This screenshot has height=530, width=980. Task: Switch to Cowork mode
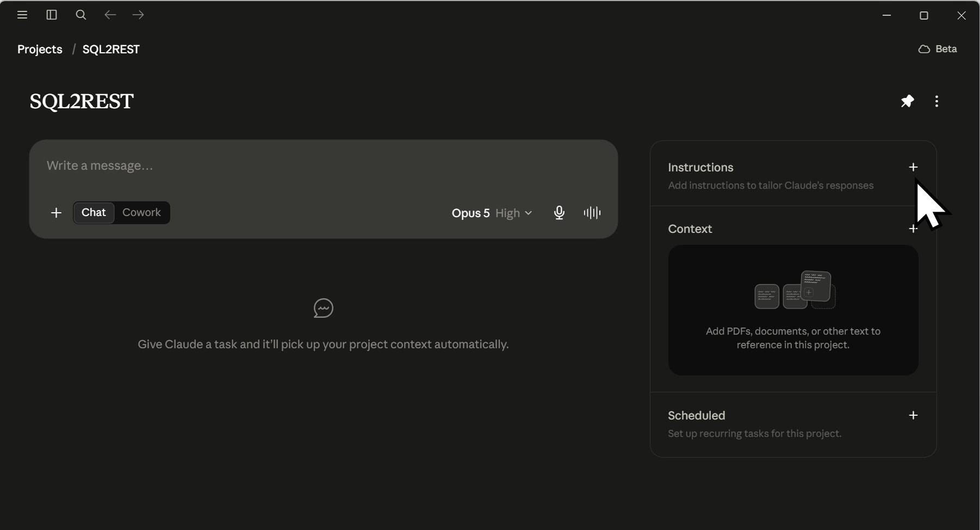[x=141, y=213]
